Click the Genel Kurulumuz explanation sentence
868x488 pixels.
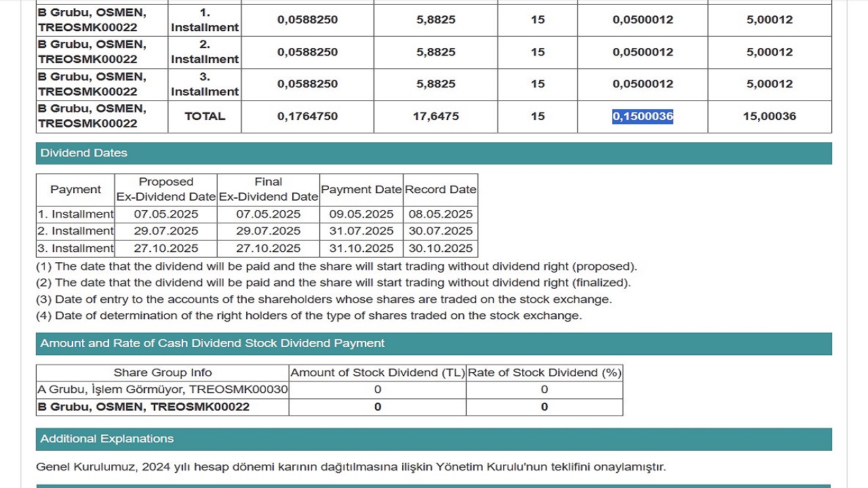tap(351, 467)
